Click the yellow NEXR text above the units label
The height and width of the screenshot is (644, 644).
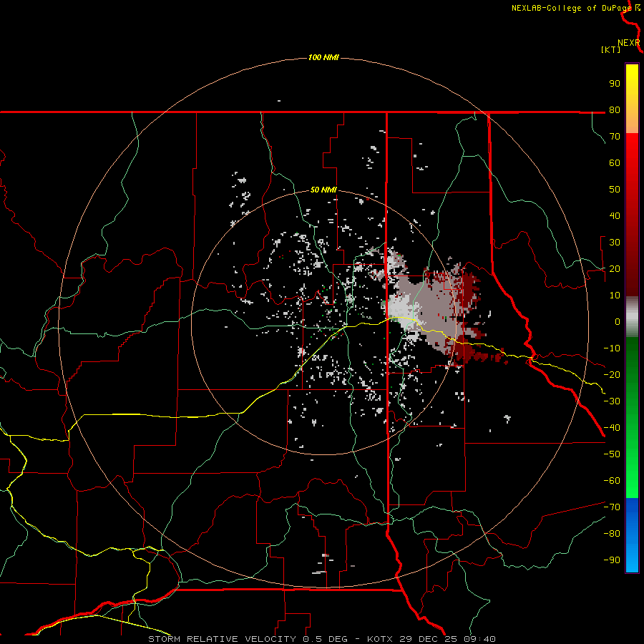pyautogui.click(x=629, y=43)
